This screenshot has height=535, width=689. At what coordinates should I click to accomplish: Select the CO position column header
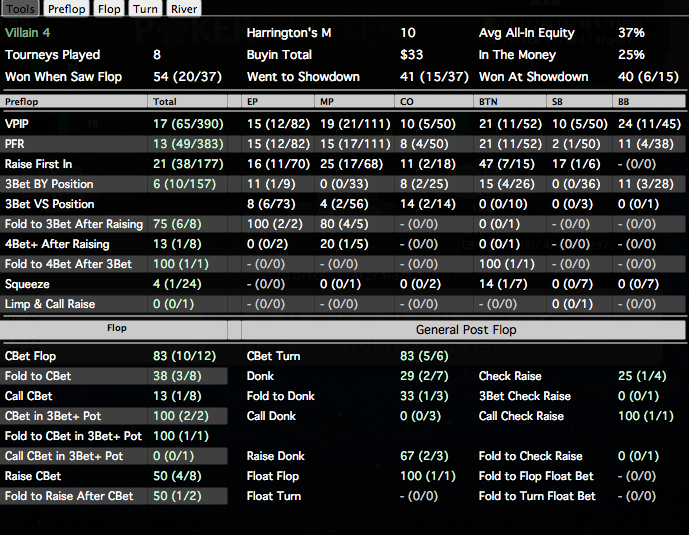(x=434, y=101)
